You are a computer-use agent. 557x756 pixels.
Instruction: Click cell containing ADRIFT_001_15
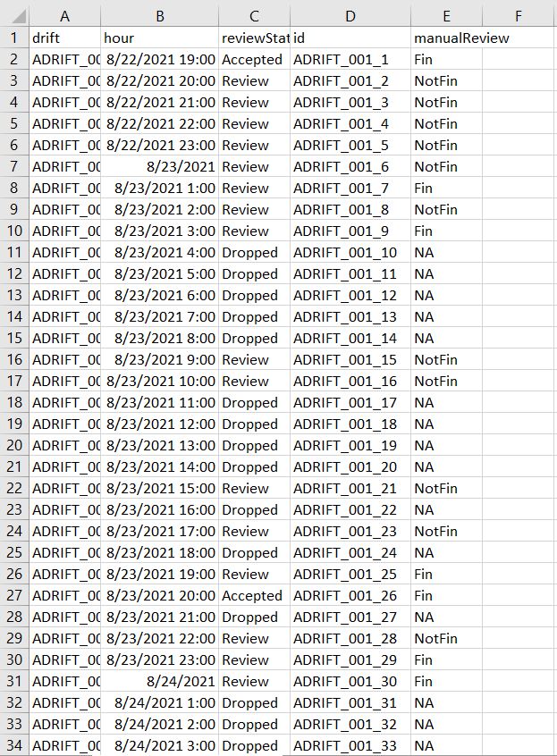coord(350,359)
